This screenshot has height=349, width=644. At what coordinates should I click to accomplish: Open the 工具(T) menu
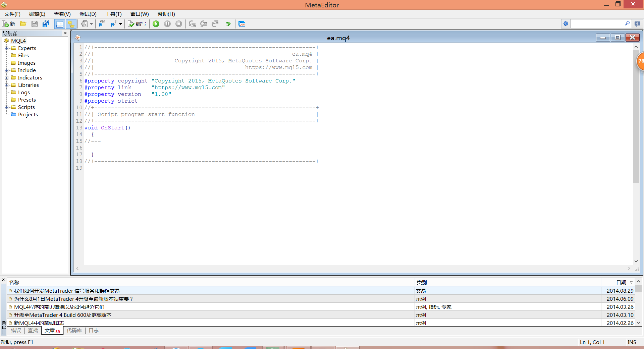coord(113,14)
